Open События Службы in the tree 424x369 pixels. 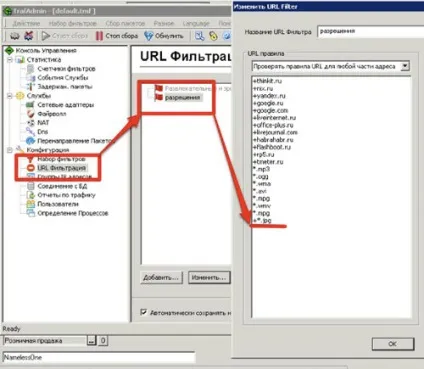coord(62,78)
